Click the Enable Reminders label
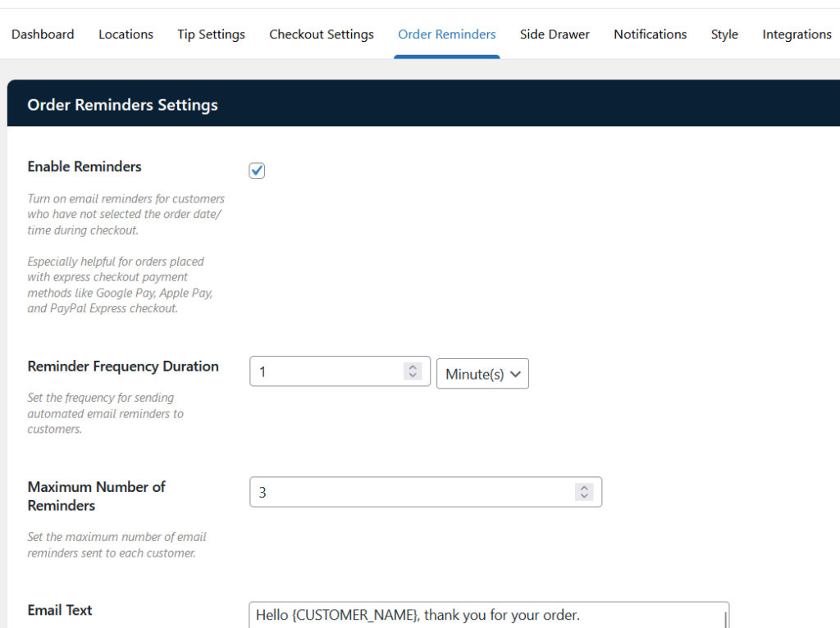The width and height of the screenshot is (840, 628). click(84, 166)
